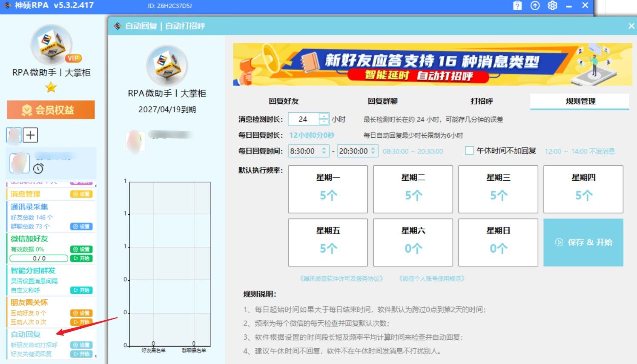
Task: Click the gold star rating icon
Action: pos(51,88)
